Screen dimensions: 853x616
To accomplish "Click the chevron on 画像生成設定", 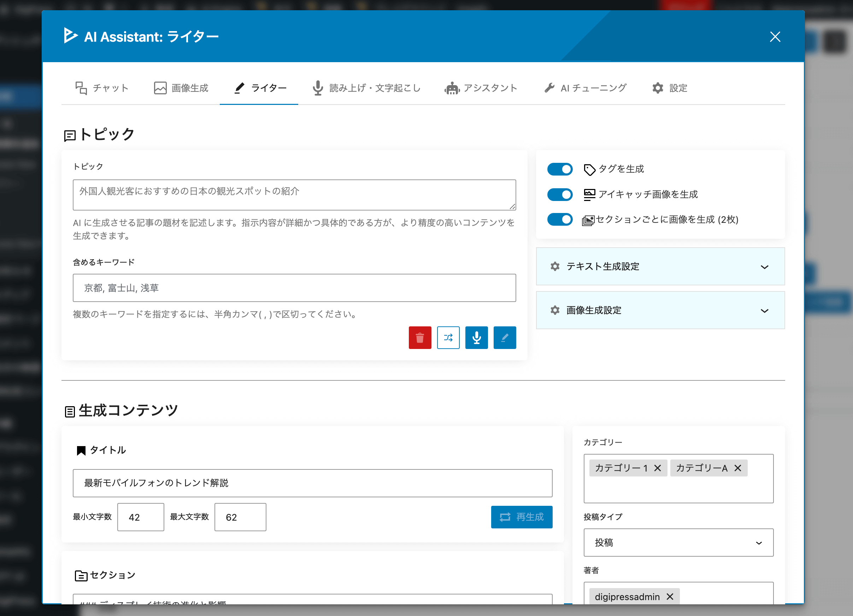I will pos(764,311).
